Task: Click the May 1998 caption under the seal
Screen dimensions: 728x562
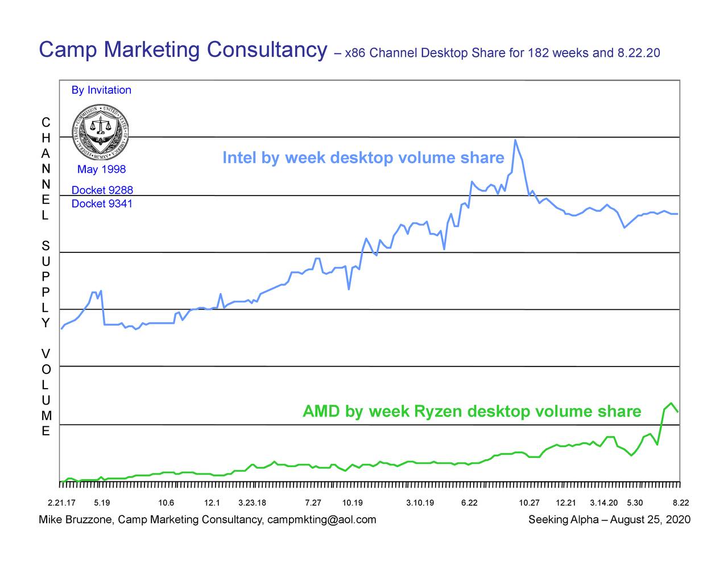Action: click(101, 169)
